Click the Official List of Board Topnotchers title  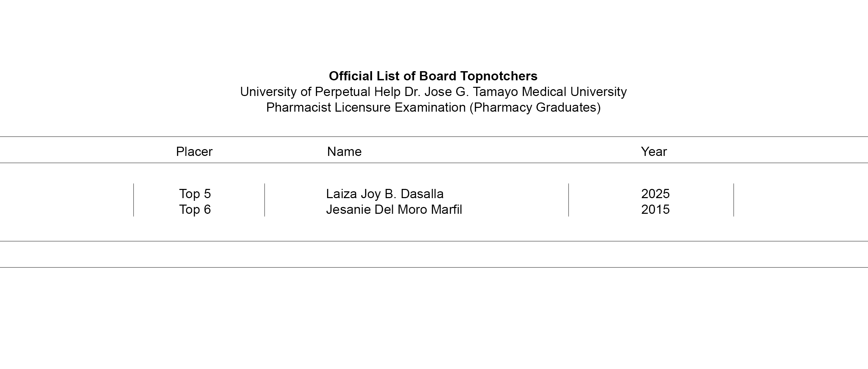click(433, 76)
